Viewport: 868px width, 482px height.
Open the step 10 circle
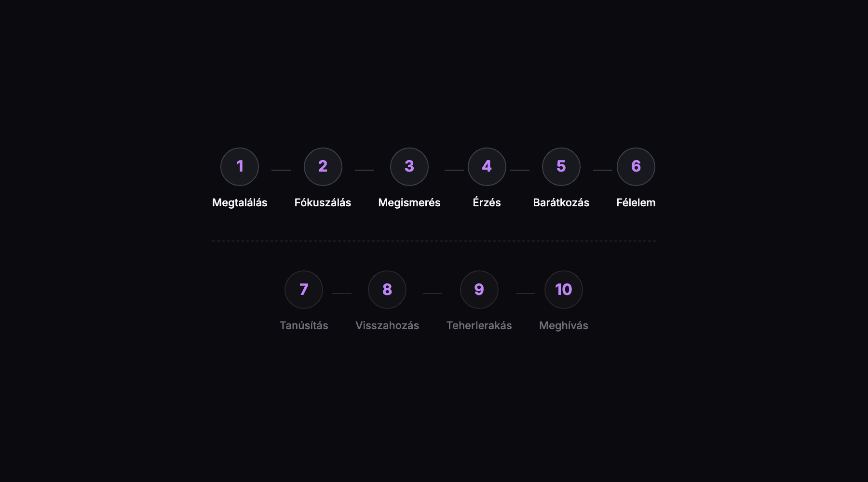(564, 290)
